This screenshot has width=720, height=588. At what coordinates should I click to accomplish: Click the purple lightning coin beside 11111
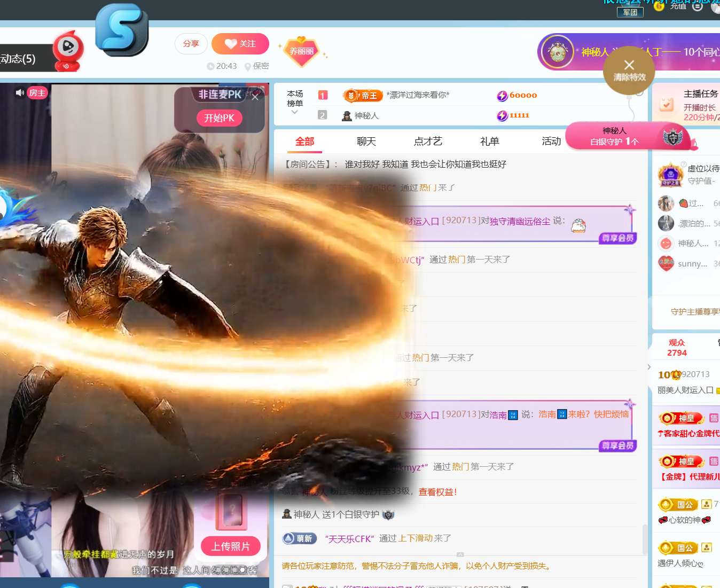[x=502, y=115]
